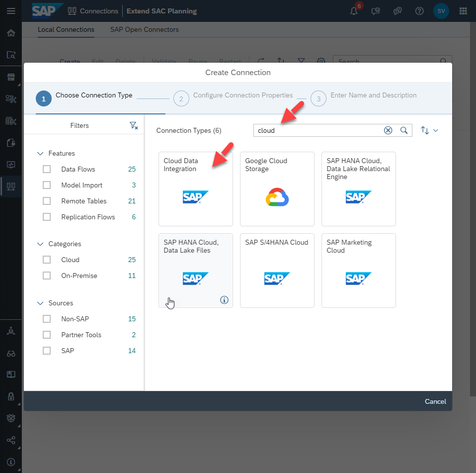Open the link icon in header

[x=397, y=11]
